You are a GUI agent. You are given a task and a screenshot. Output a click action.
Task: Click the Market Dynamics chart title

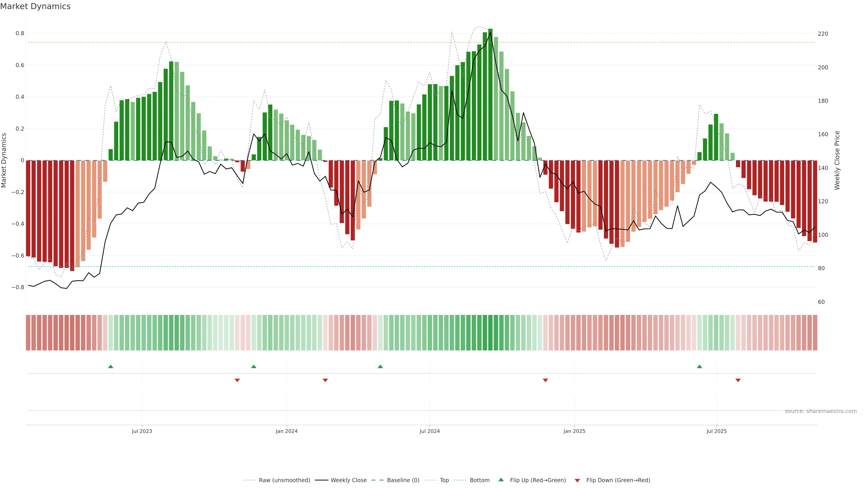tap(35, 6)
